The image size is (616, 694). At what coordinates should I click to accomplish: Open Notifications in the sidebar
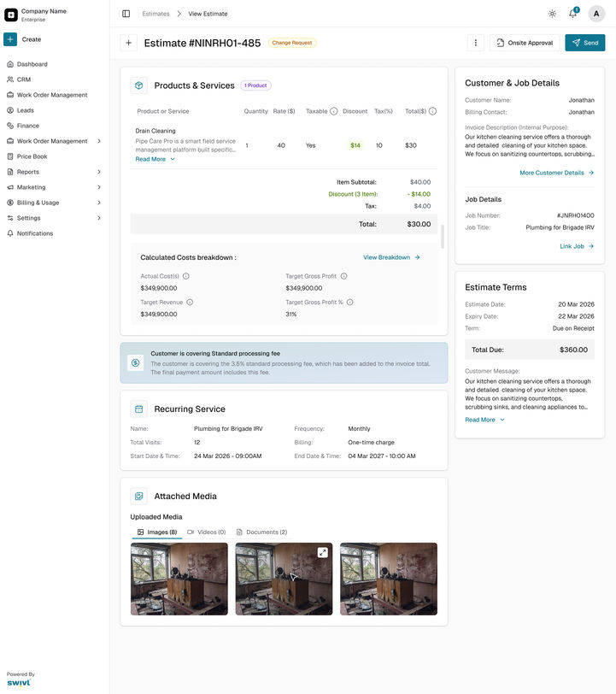tap(35, 233)
